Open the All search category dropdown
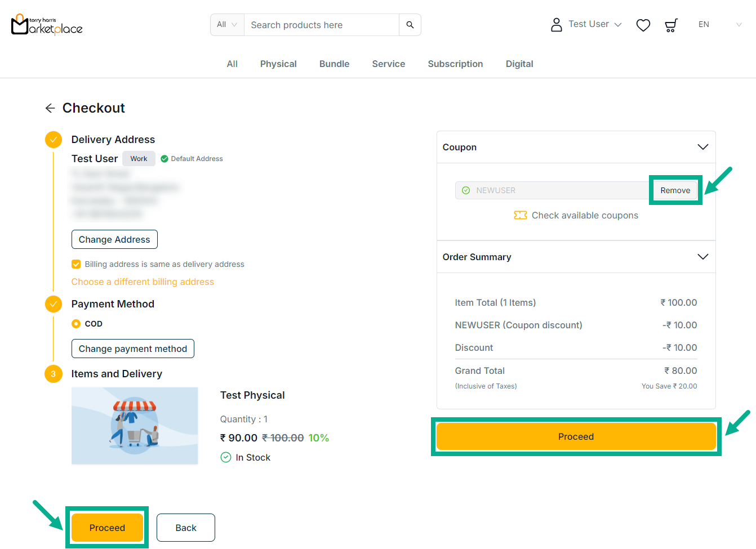The width and height of the screenshot is (756, 549). click(227, 25)
